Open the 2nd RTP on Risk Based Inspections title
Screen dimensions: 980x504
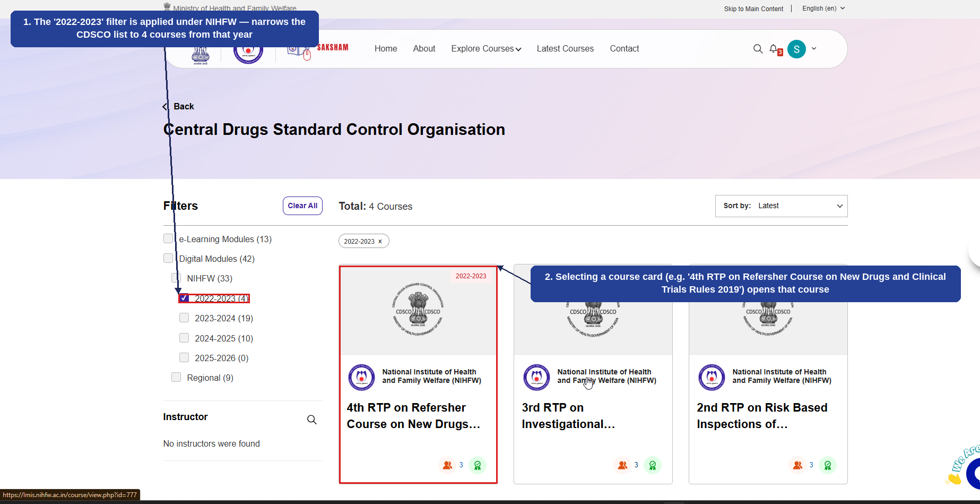762,416
